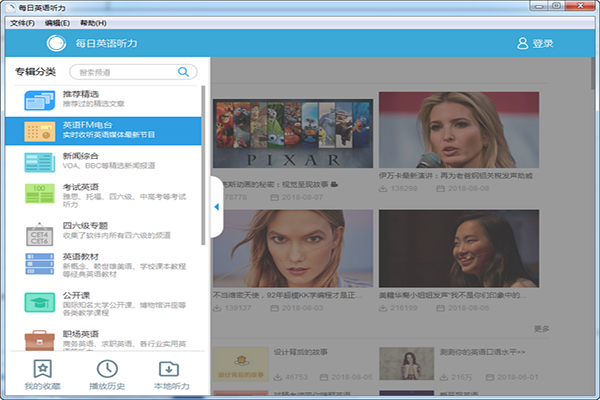Open the 编辑(E) menu
Image resolution: width=600 pixels, height=400 pixels.
[x=58, y=22]
